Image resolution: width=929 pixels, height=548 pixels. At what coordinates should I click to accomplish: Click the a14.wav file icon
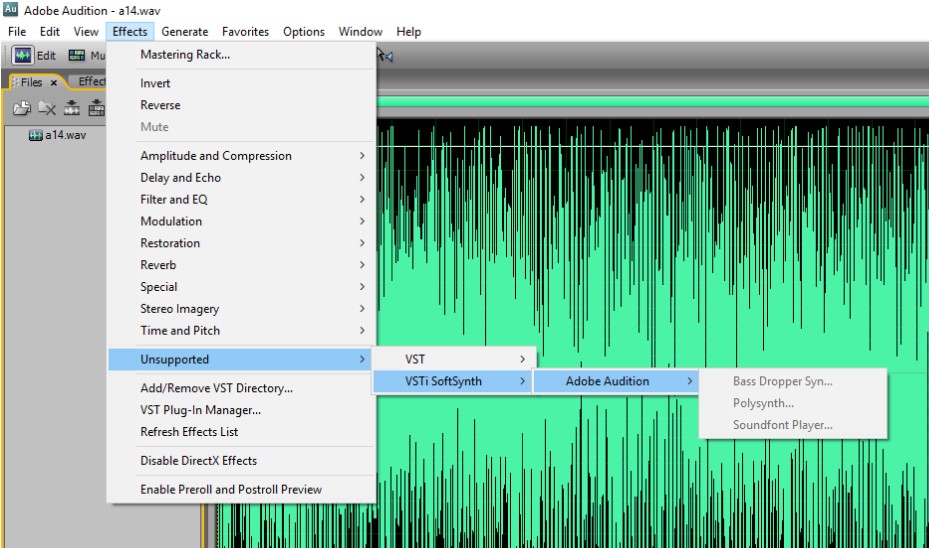point(36,135)
